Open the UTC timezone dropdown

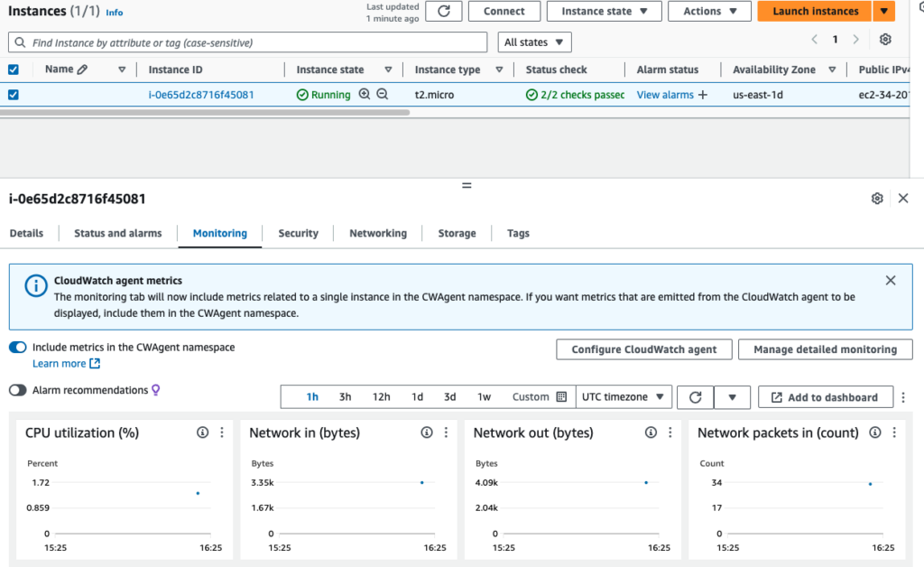click(x=624, y=397)
